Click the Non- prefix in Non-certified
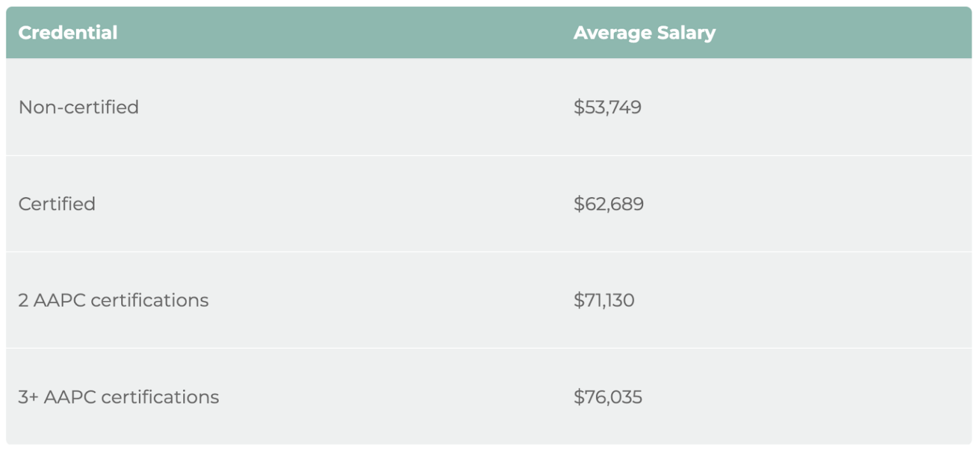The image size is (980, 453). [36, 107]
